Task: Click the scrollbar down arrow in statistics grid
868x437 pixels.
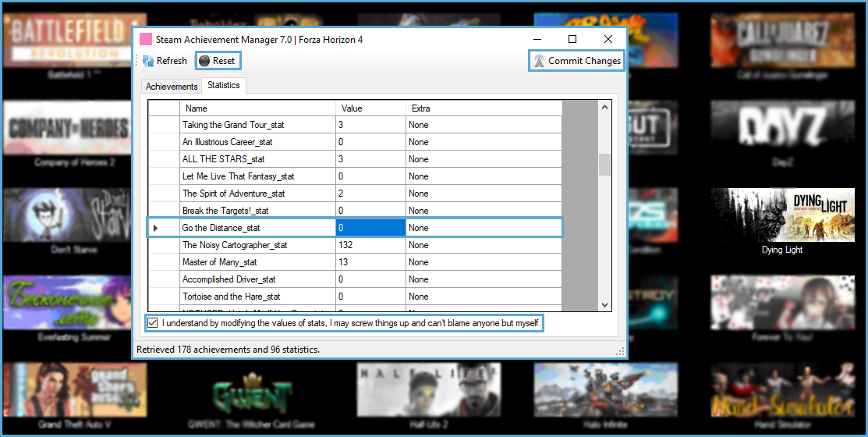Action: tap(604, 304)
